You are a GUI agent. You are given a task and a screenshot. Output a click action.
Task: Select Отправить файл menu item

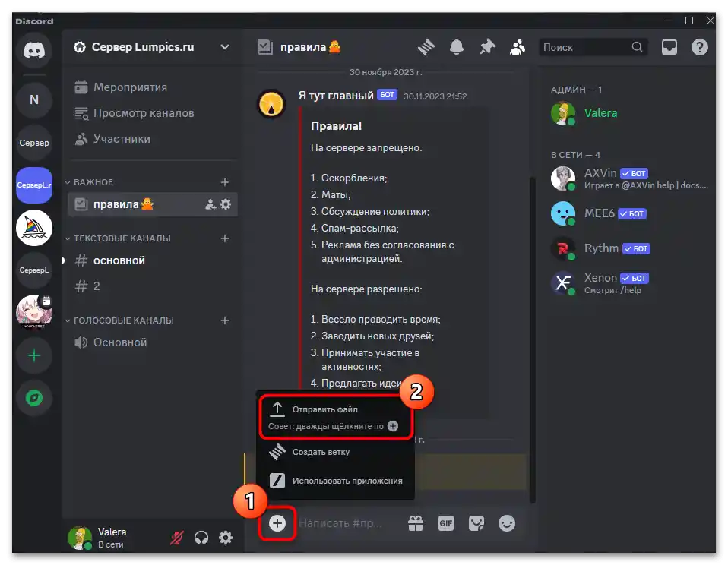336,417
